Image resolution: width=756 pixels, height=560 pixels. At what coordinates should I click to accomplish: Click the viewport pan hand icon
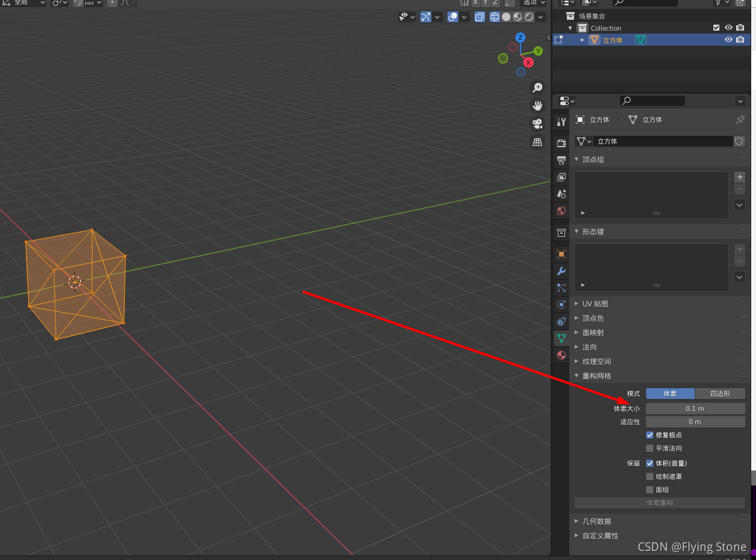click(x=537, y=106)
